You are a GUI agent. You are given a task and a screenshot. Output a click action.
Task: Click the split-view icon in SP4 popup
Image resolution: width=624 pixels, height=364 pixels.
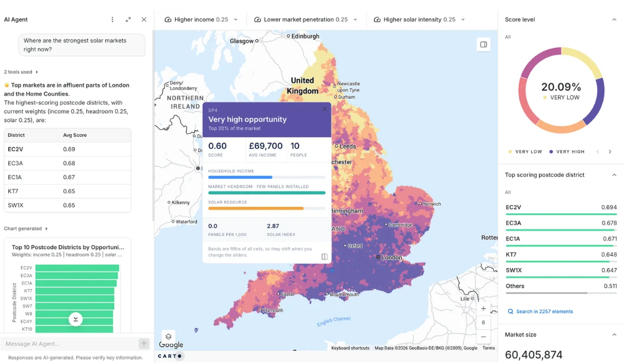tap(325, 256)
